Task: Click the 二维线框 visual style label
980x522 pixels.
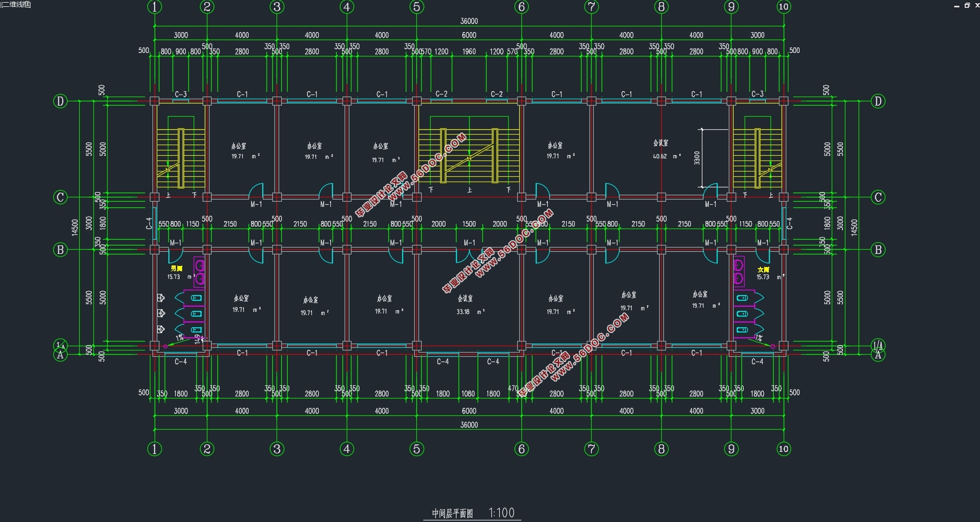Action: (16, 5)
